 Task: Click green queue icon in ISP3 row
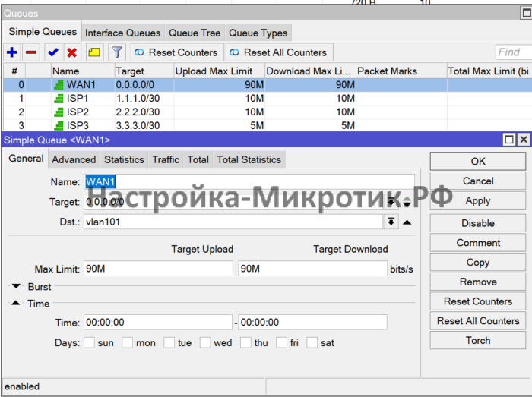tap(59, 126)
